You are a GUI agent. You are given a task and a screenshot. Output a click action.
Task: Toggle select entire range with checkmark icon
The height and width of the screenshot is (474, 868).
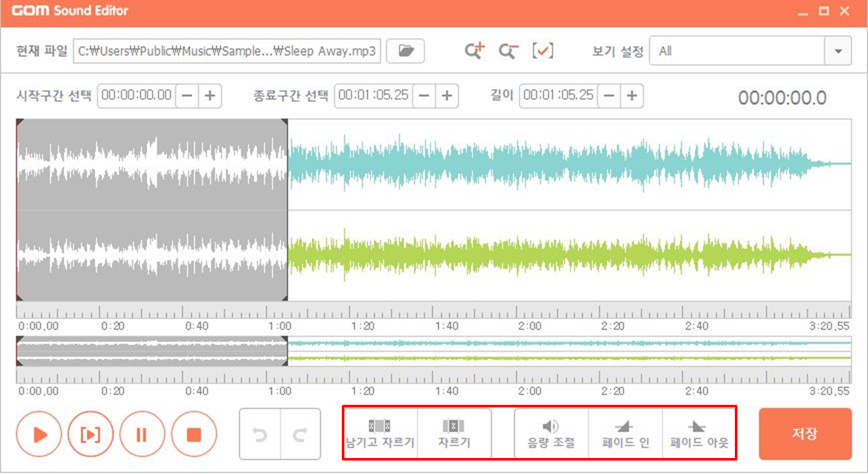pos(543,51)
